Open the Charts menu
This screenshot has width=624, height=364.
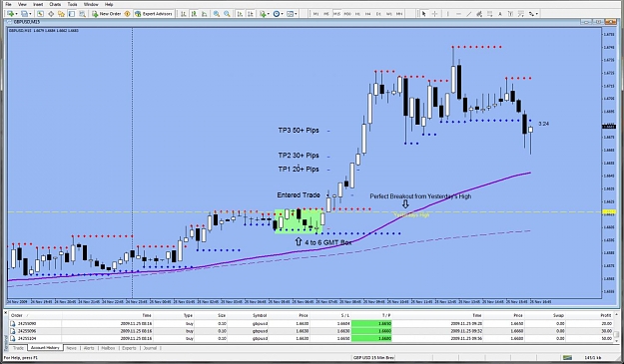pos(55,4)
